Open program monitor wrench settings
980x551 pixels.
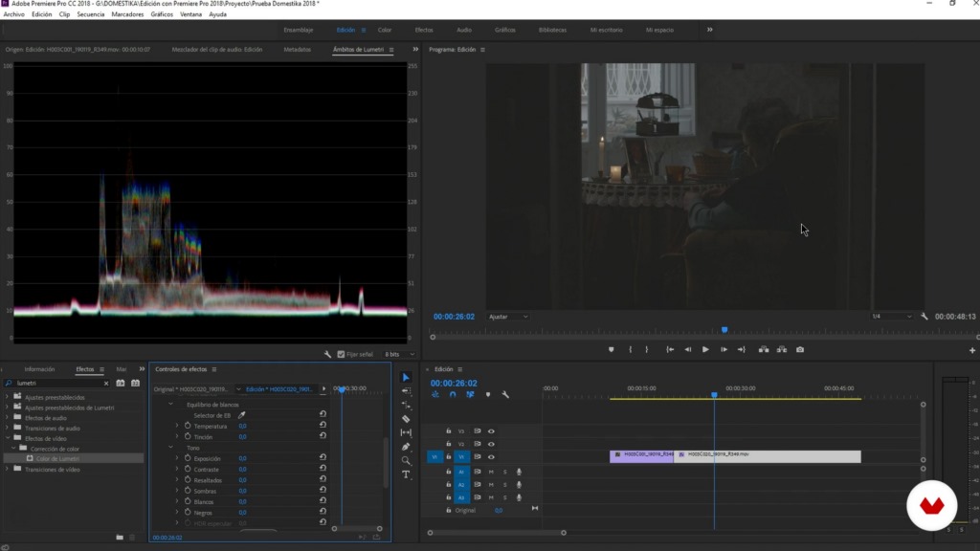(924, 316)
